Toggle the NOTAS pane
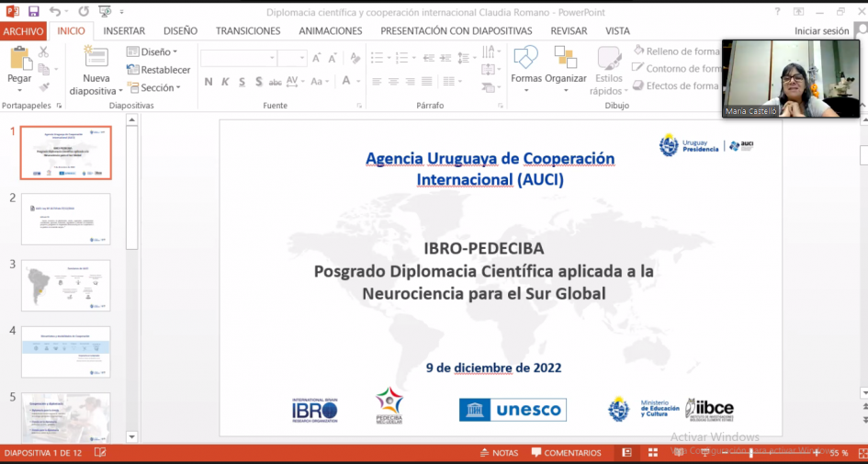Screen dimensions: 868x464 coord(499,452)
